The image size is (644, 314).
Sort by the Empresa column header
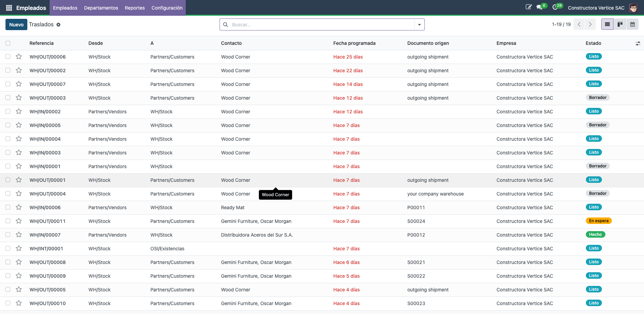(506, 43)
